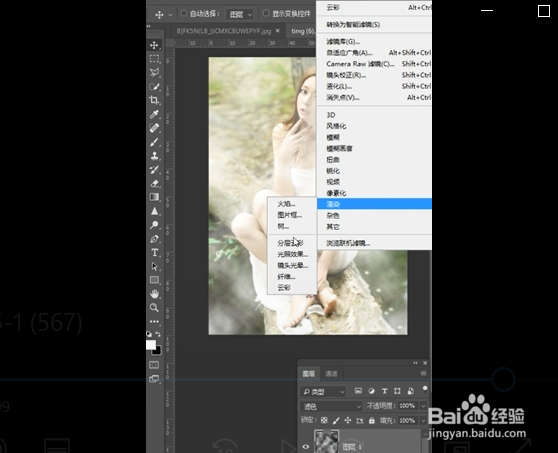
Task: Filter layers by adjustment layer icon
Action: pyautogui.click(x=371, y=391)
